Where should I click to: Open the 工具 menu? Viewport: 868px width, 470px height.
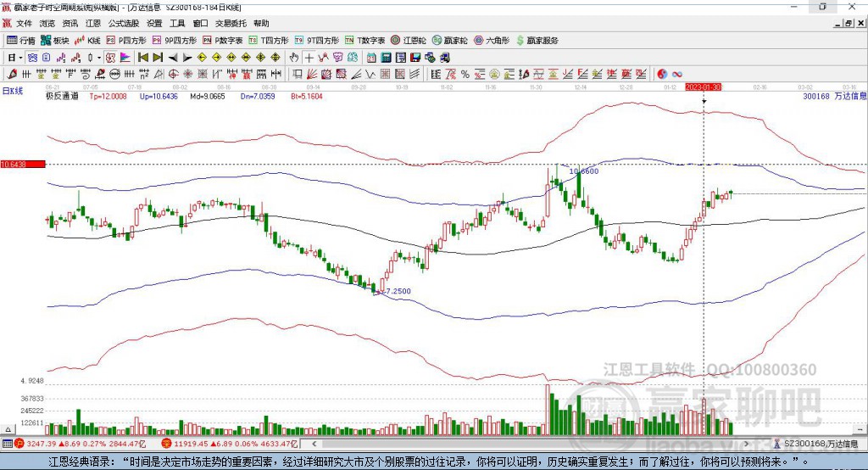177,23
